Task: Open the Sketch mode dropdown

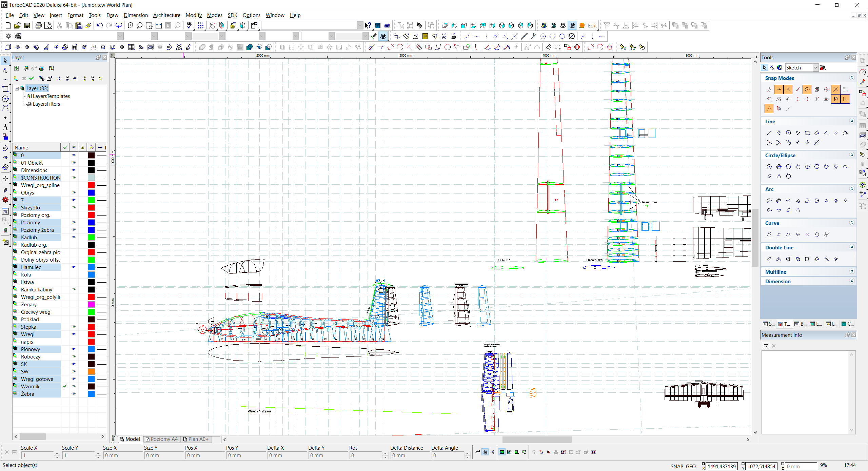Action: pos(815,68)
